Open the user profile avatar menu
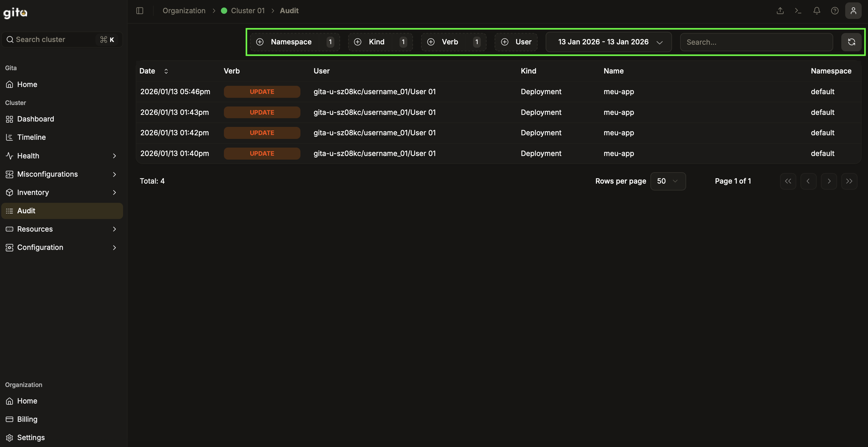Viewport: 868px width, 447px height. point(853,11)
